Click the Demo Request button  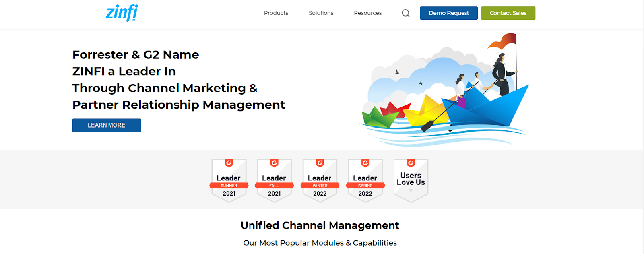pyautogui.click(x=449, y=13)
